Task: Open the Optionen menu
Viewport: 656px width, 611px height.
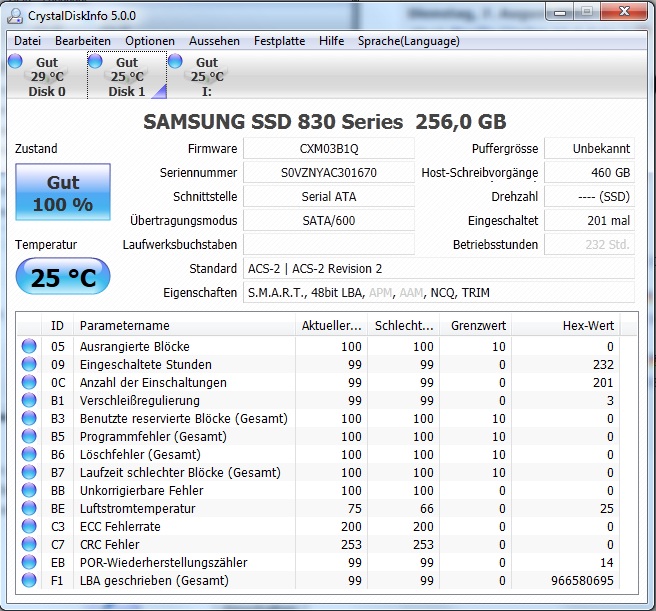Action: click(x=150, y=41)
